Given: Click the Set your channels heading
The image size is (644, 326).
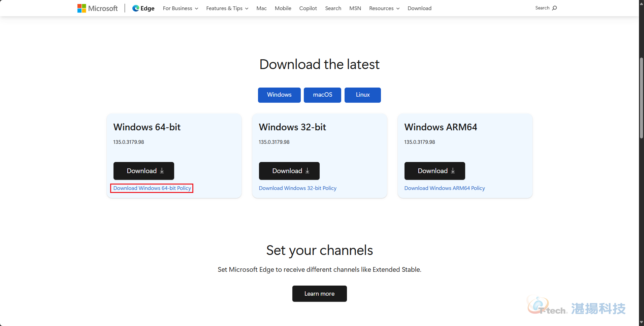Looking at the screenshot, I should click(x=320, y=250).
